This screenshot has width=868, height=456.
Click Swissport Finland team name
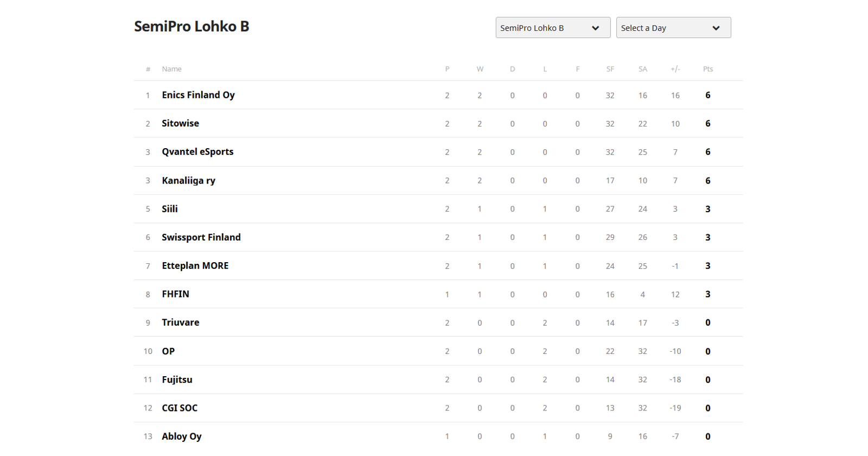click(201, 237)
